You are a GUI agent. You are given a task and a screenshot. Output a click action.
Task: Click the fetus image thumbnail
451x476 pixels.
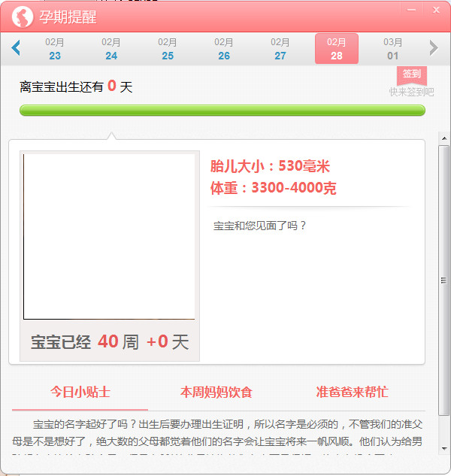pos(109,236)
